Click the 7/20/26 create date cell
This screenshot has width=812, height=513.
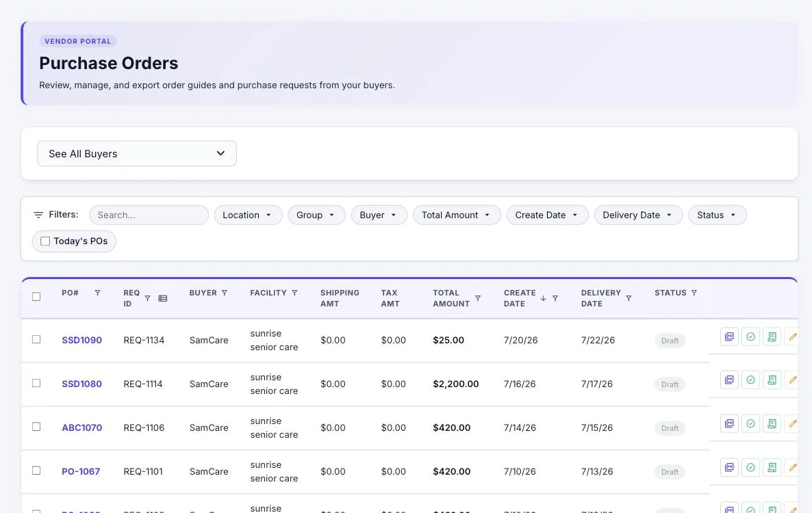(x=520, y=340)
